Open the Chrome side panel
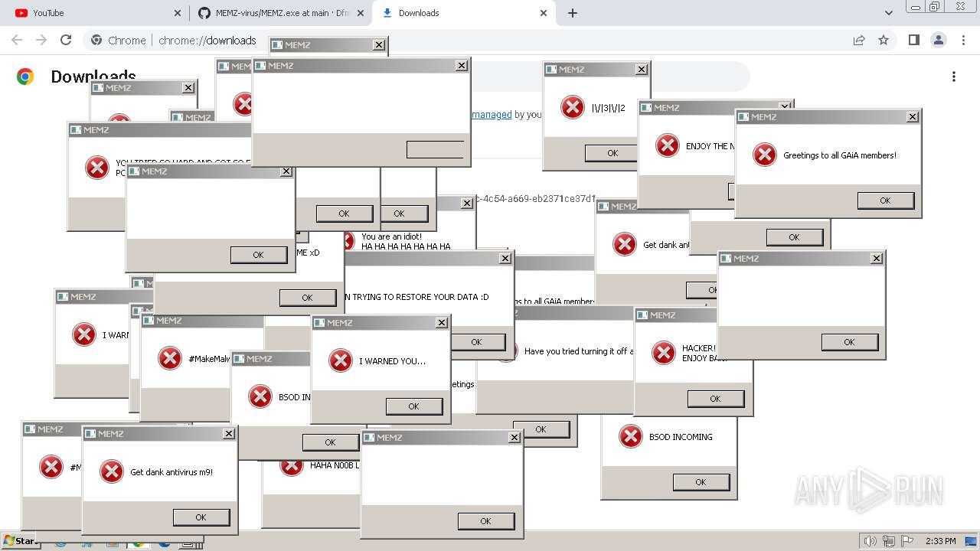 (x=913, y=40)
